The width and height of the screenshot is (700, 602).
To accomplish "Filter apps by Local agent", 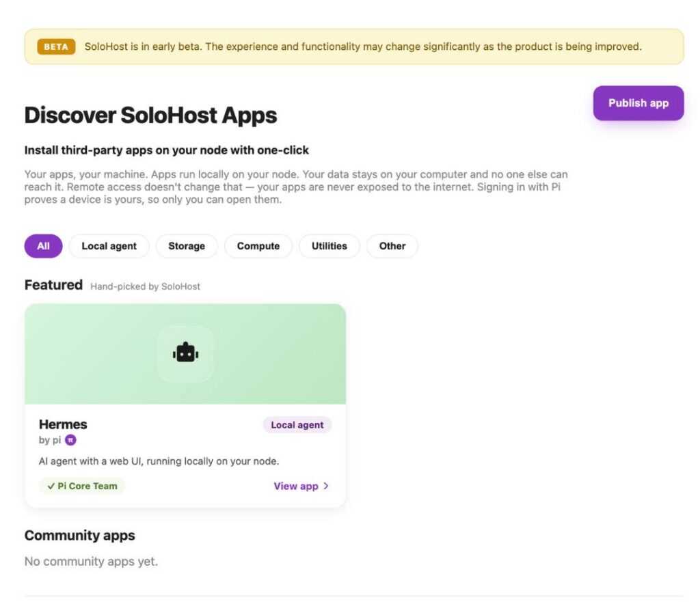I will pyautogui.click(x=109, y=246).
